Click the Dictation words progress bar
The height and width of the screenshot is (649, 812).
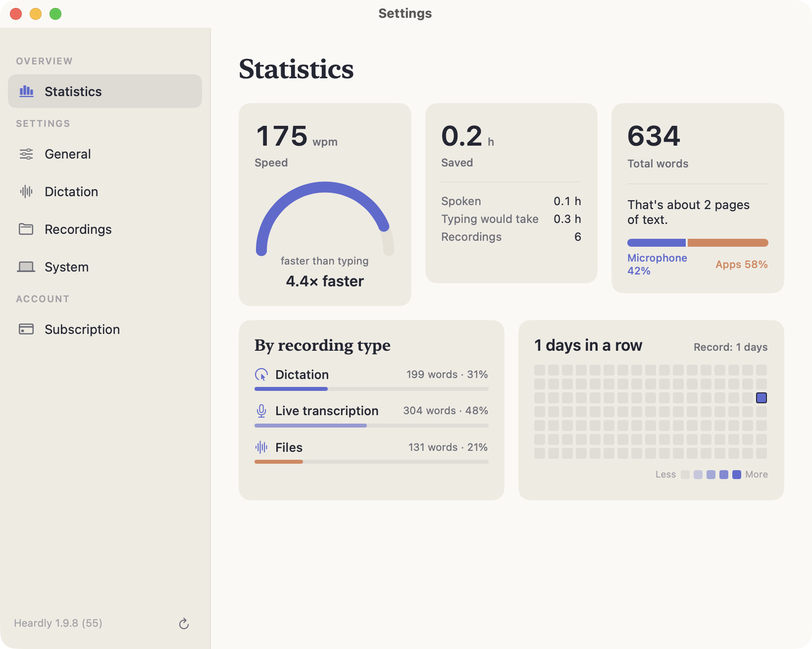(371, 389)
